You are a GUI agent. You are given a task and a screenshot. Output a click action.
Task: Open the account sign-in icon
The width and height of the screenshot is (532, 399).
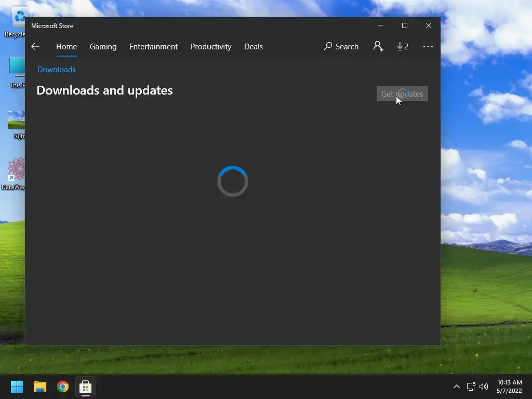378,46
